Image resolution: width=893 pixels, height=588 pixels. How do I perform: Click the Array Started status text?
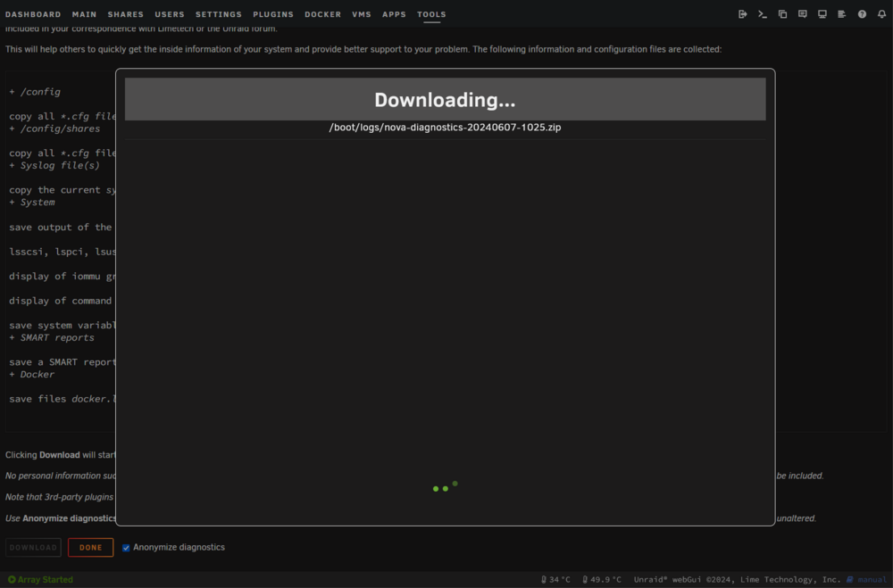click(45, 579)
